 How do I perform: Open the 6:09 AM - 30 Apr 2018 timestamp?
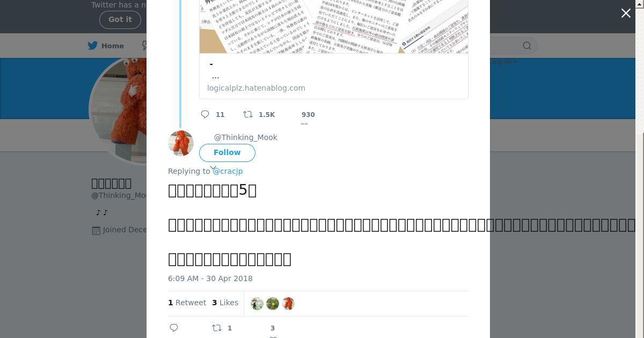(x=210, y=278)
